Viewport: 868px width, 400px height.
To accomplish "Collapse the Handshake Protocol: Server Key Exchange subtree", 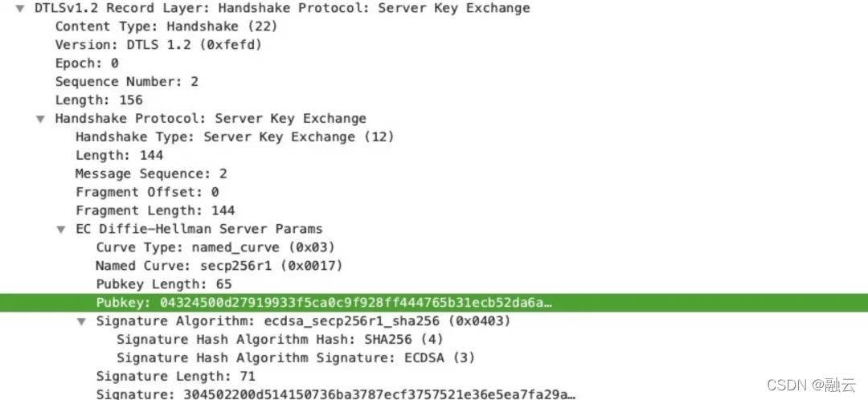I will (40, 119).
